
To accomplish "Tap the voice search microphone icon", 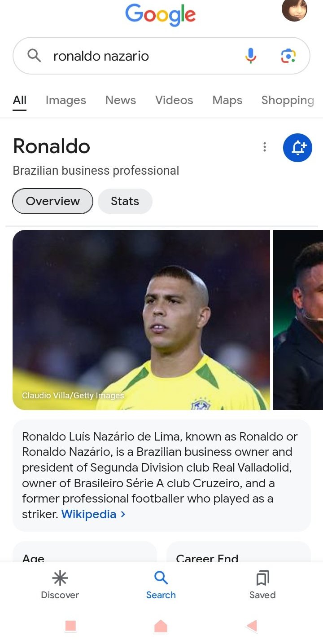I will tap(251, 56).
